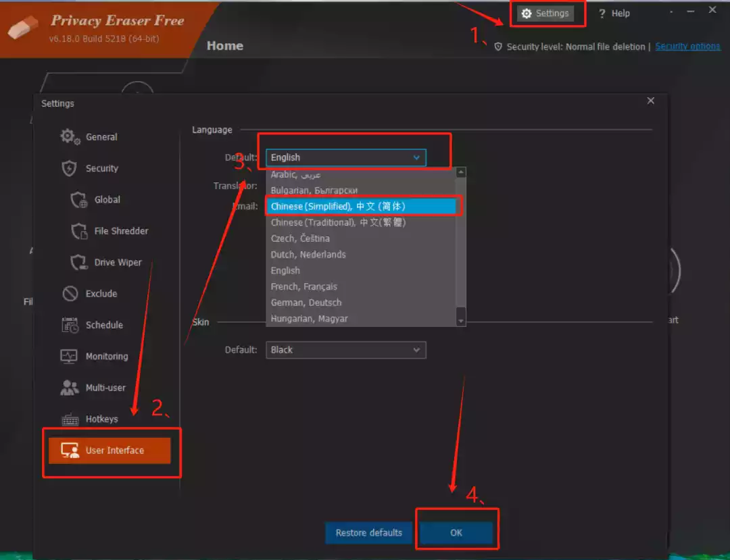Choose German, Deutsch language option
Image resolution: width=730 pixels, height=560 pixels.
361,303
